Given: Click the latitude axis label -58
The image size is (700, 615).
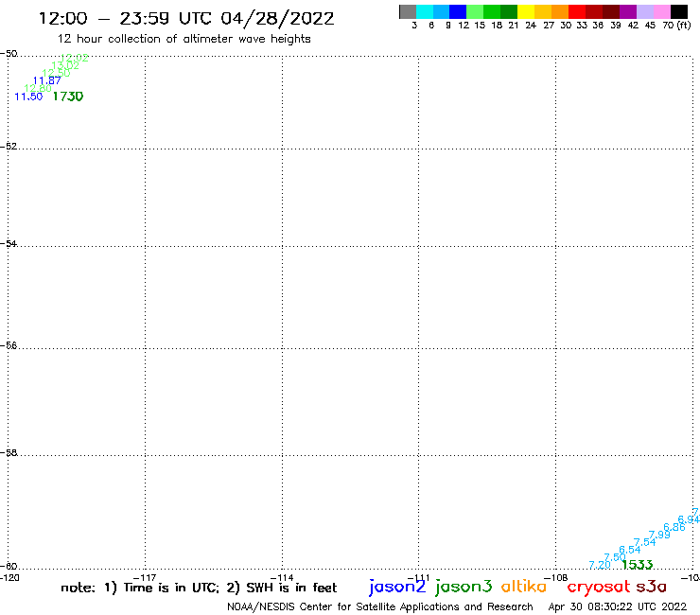Looking at the screenshot, I should [x=9, y=452].
